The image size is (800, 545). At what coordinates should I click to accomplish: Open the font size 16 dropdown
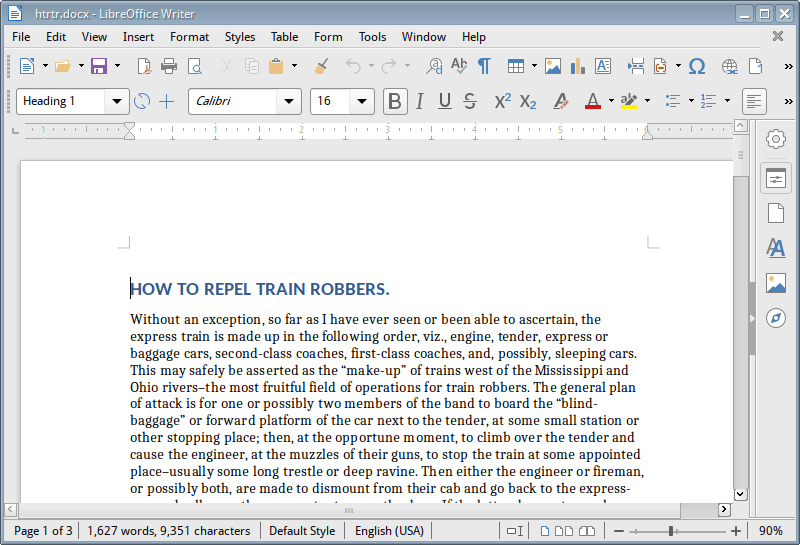click(x=362, y=101)
